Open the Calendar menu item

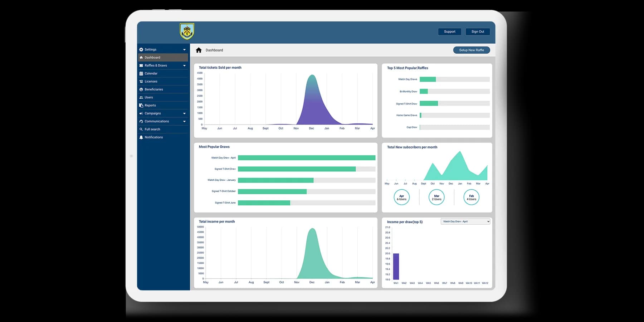[x=163, y=73]
